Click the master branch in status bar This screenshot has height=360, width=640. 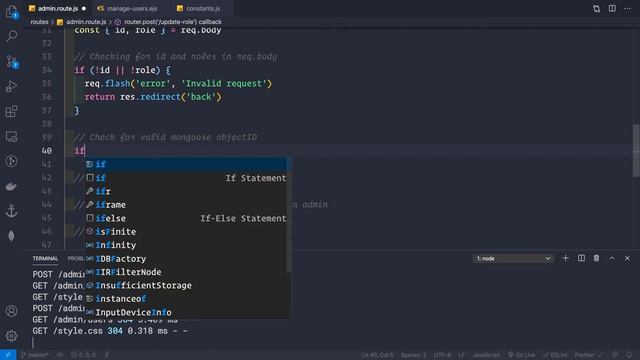click(34, 355)
